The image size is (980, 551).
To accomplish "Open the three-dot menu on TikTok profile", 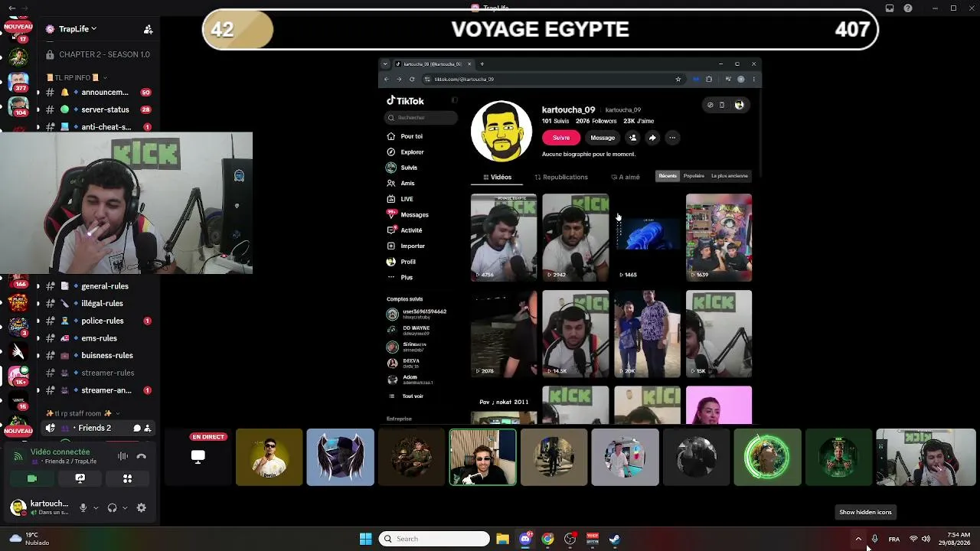I will click(672, 138).
